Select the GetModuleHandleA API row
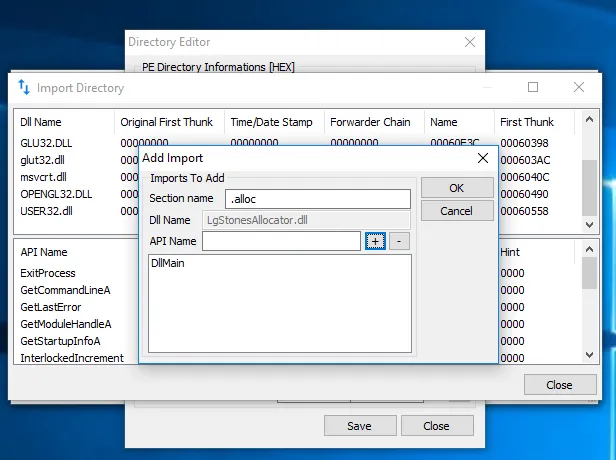Image resolution: width=616 pixels, height=460 pixels. point(66,324)
